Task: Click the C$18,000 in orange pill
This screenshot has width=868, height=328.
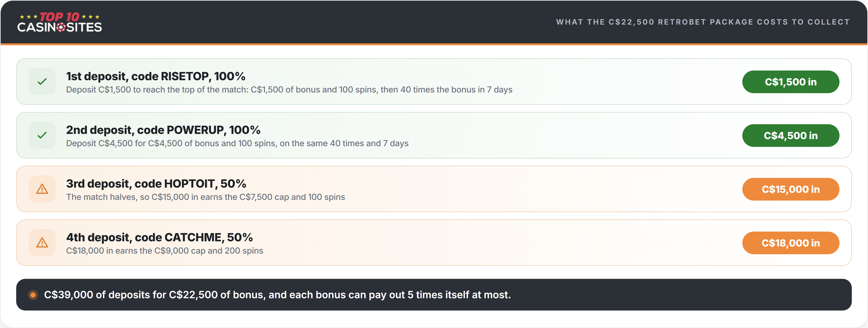Action: [790, 243]
